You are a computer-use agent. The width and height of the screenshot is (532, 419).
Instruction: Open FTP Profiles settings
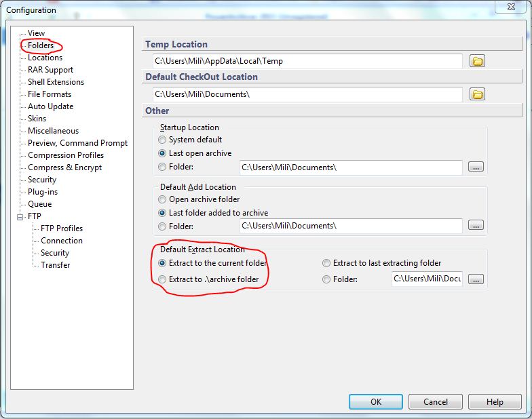pos(62,228)
